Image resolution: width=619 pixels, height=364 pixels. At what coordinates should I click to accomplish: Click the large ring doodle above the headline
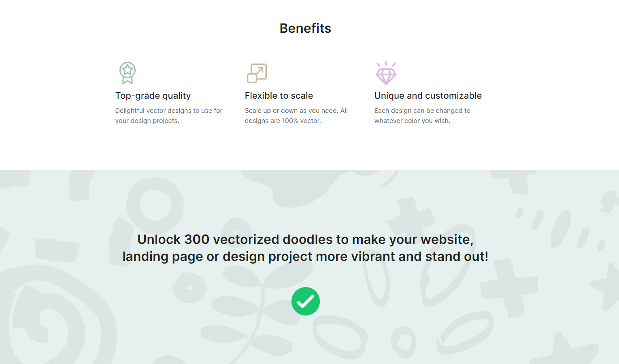tap(155, 205)
